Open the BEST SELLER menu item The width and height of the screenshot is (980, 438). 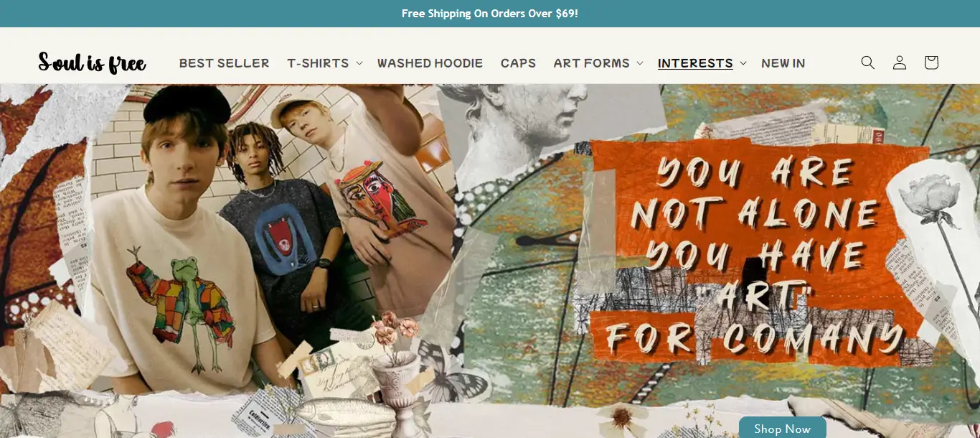click(x=224, y=63)
